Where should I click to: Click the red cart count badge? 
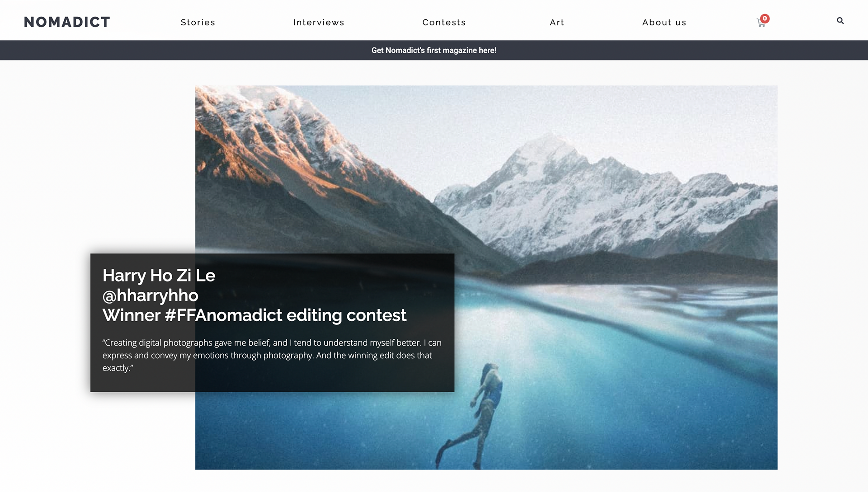[x=764, y=19]
